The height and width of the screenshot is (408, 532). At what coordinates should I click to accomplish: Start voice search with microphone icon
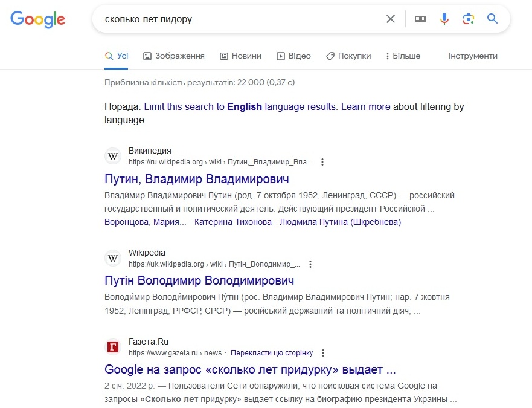(x=444, y=19)
